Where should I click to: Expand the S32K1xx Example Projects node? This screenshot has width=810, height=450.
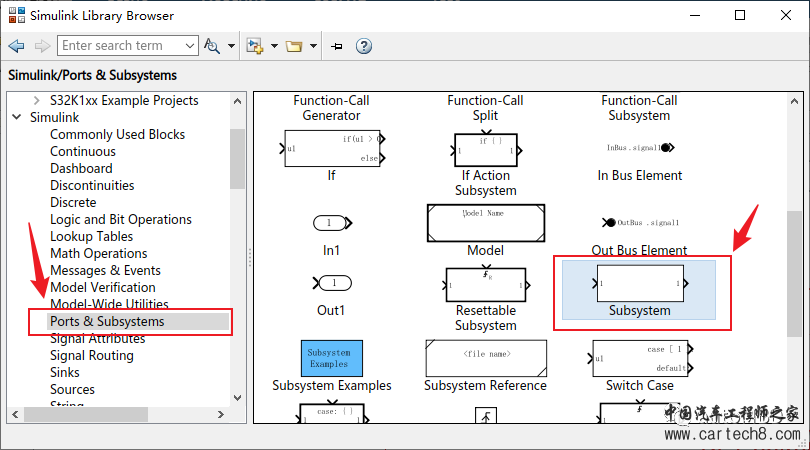tap(36, 100)
